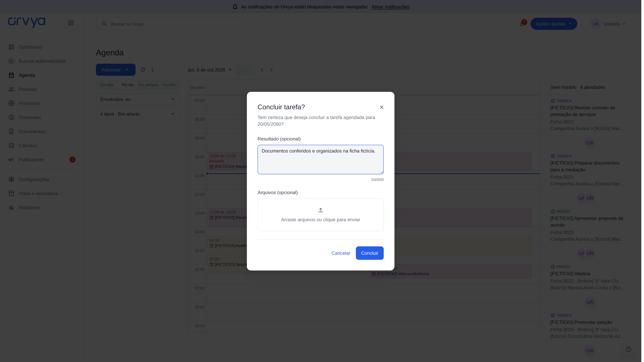Click the Financeiro dollar icon
644x362 pixels.
[11, 117]
